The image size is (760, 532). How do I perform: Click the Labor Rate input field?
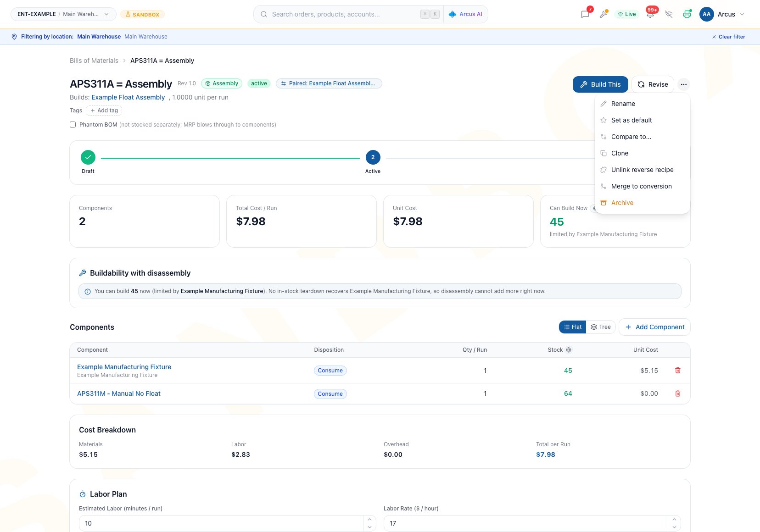[526, 523]
